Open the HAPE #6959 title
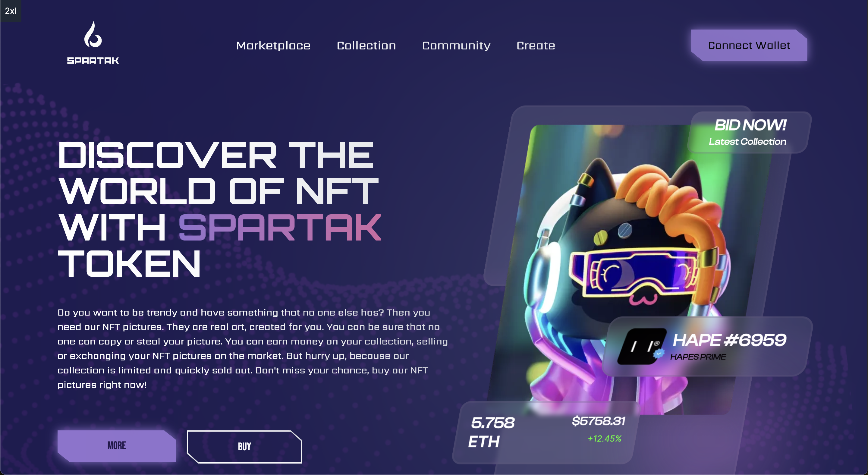Image resolution: width=868 pixels, height=475 pixels. coord(729,340)
